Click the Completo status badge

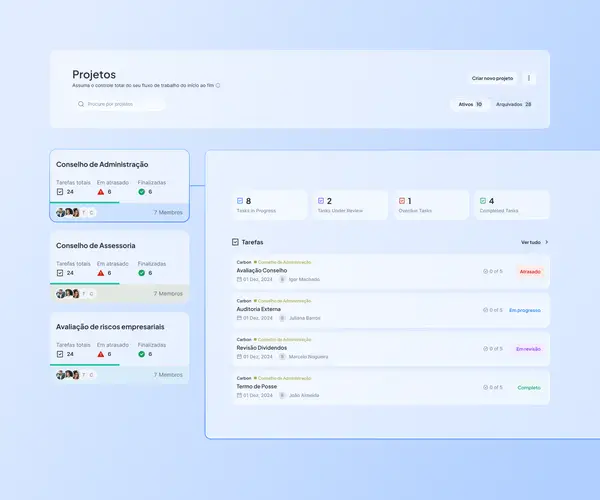pyautogui.click(x=529, y=388)
